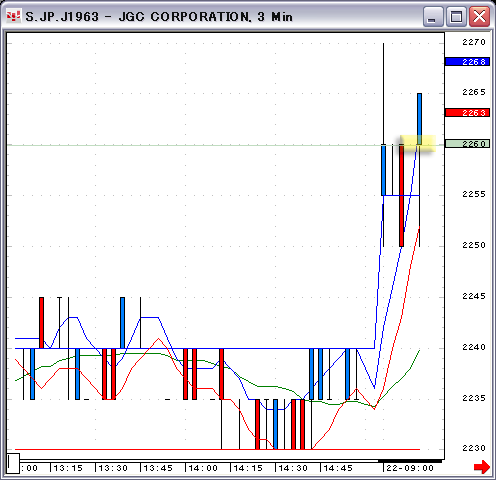This screenshot has width=496, height=480.
Task: Click the long red candle near 2260
Action: pyautogui.click(x=401, y=195)
